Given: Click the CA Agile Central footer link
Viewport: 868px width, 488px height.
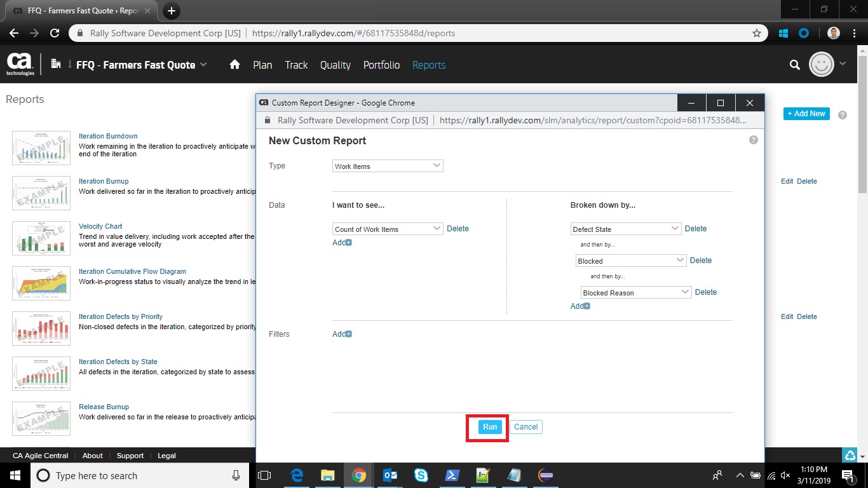Looking at the screenshot, I should [x=41, y=456].
